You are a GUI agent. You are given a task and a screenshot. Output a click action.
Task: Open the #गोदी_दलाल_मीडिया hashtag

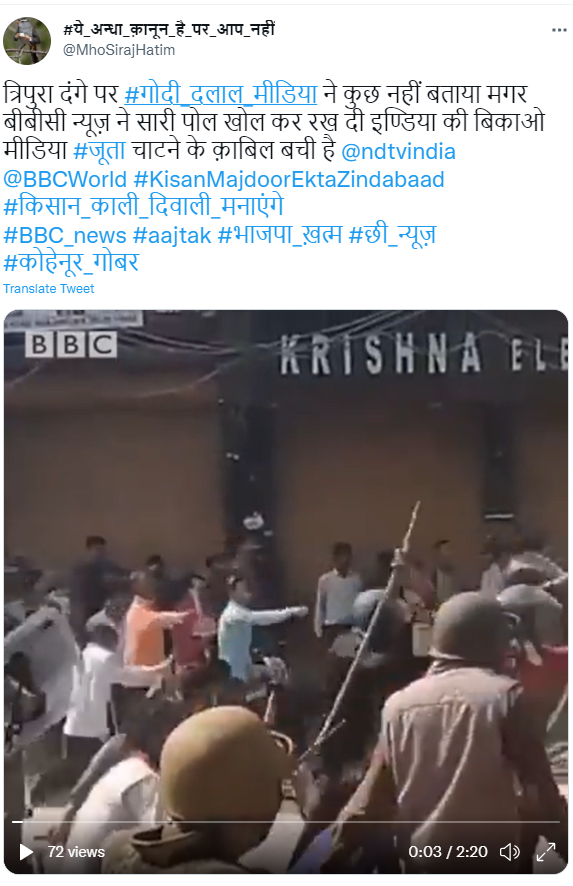coord(220,94)
